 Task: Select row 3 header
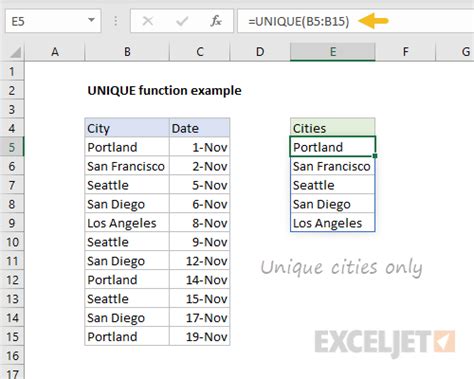tap(12, 109)
